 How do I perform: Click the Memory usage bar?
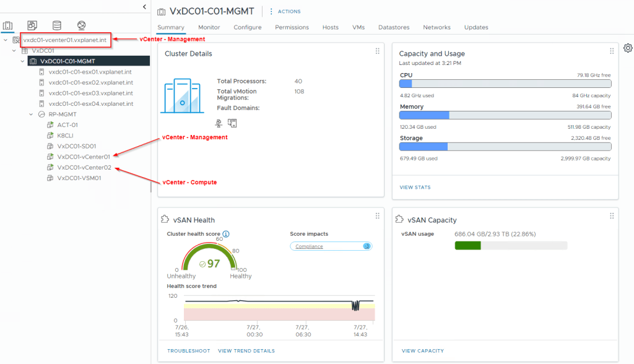pyautogui.click(x=505, y=115)
